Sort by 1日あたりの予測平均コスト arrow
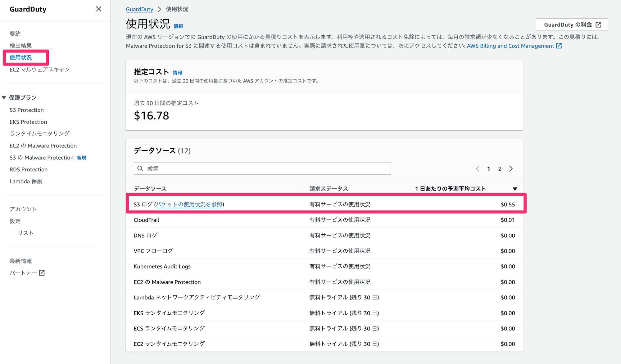Viewport: 621px width, 364px height. coord(515,189)
